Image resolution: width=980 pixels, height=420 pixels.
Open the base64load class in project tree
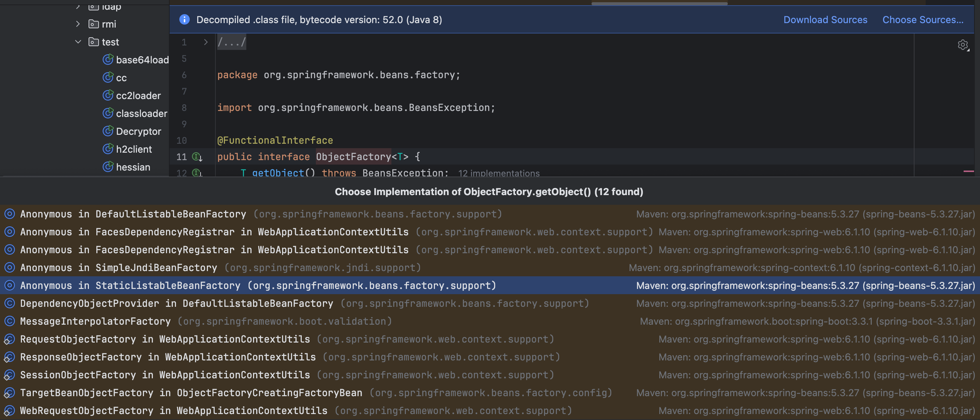[141, 60]
